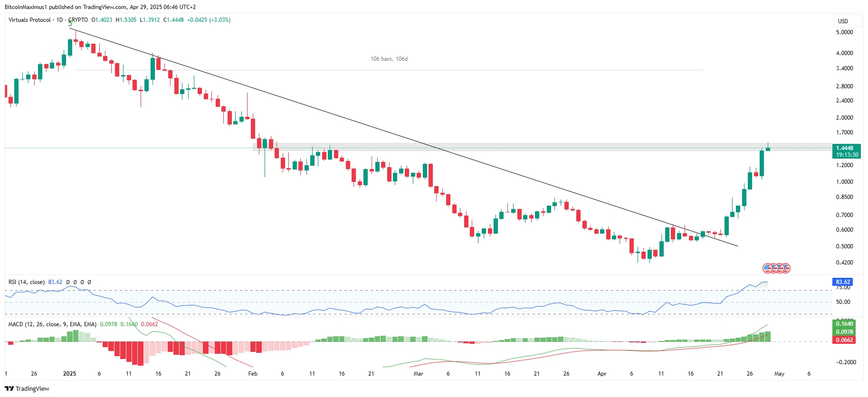Click the close value C1.4448 in the legend
The width and height of the screenshot is (868, 397).
coord(173,20)
